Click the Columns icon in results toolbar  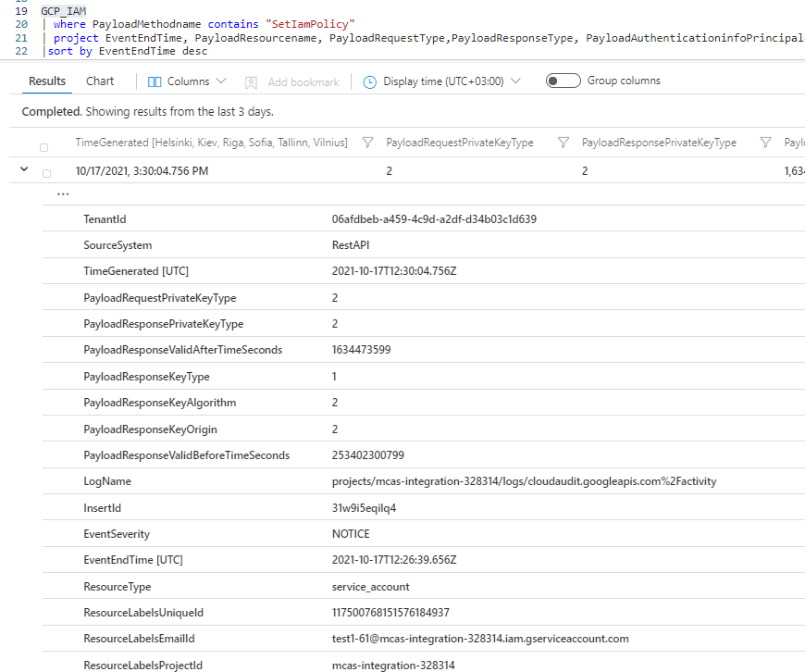(155, 81)
